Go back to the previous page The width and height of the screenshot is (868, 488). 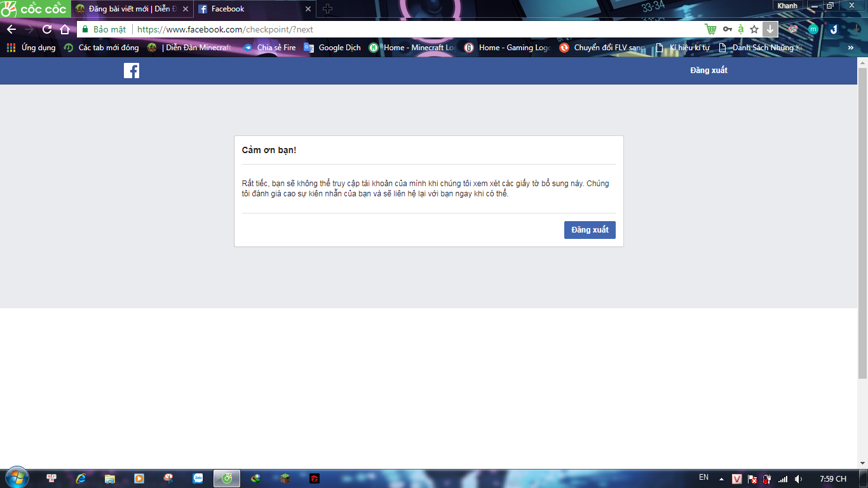(x=11, y=29)
